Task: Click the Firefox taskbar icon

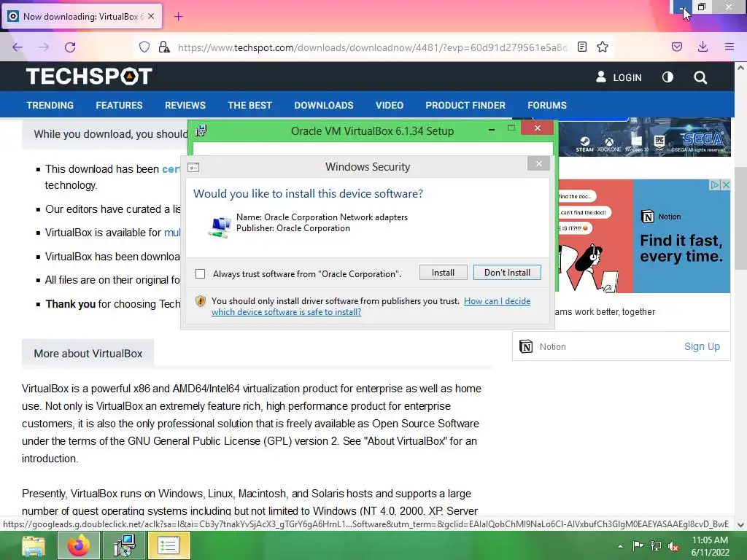Action: [79, 545]
